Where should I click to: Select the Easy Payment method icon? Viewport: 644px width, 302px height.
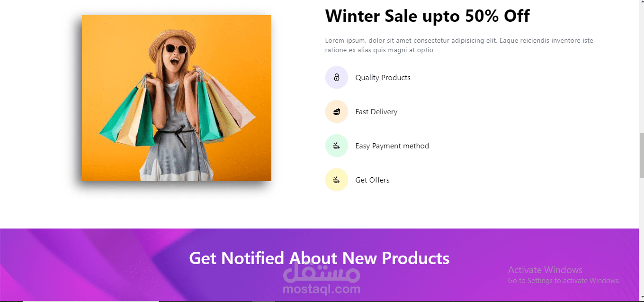pyautogui.click(x=337, y=146)
